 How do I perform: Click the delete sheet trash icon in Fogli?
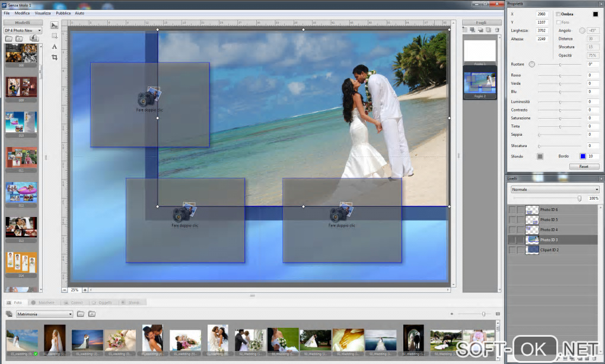[x=496, y=30]
